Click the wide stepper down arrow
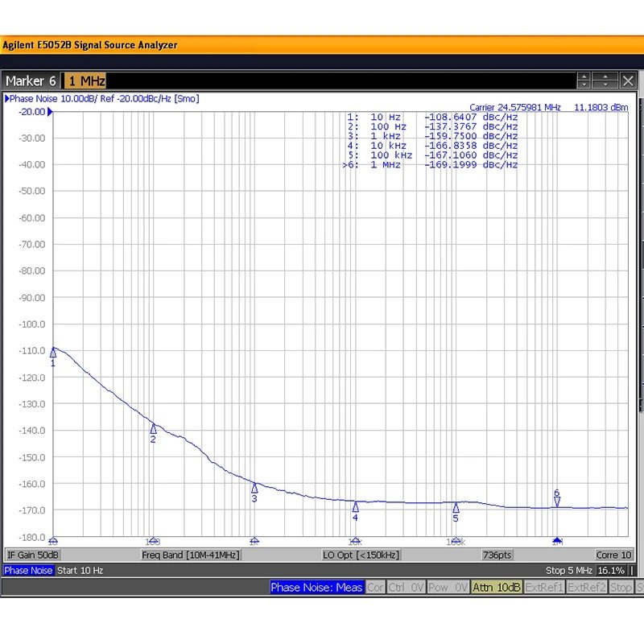The height and width of the screenshot is (644, 644). coord(605,85)
